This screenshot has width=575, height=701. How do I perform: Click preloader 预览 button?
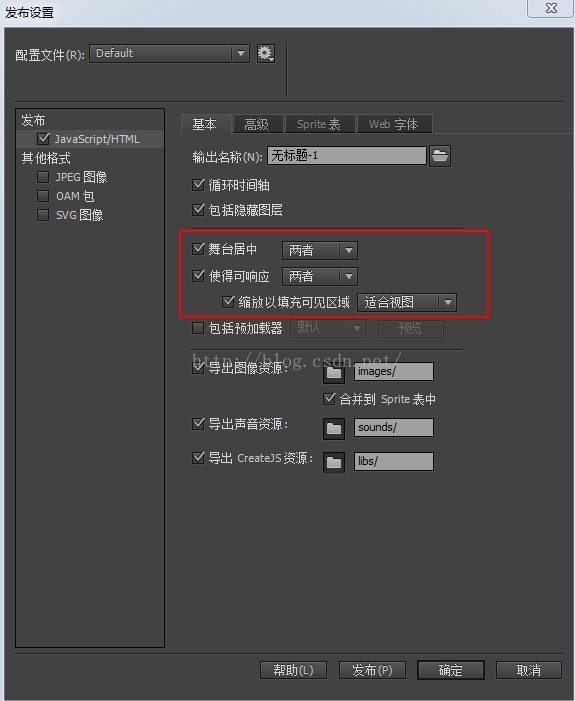(x=411, y=329)
